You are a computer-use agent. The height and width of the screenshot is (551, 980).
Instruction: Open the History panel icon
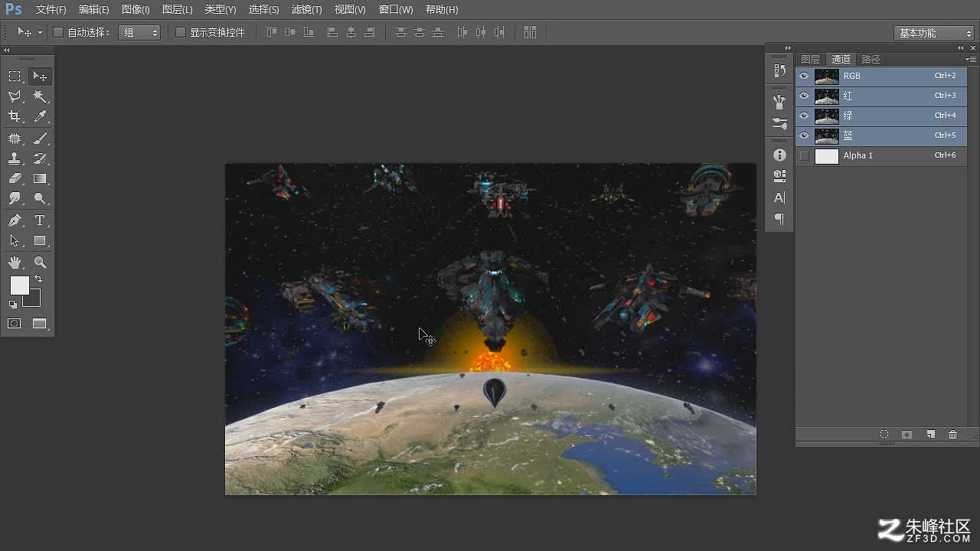pyautogui.click(x=779, y=70)
